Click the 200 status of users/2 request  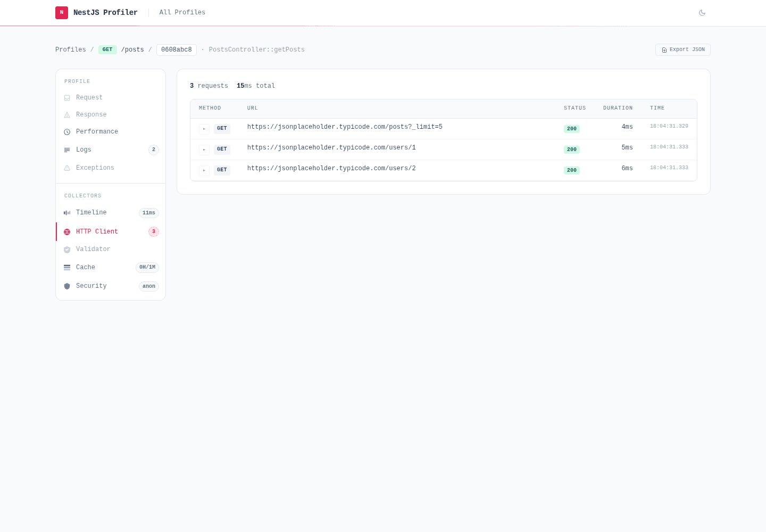point(572,170)
